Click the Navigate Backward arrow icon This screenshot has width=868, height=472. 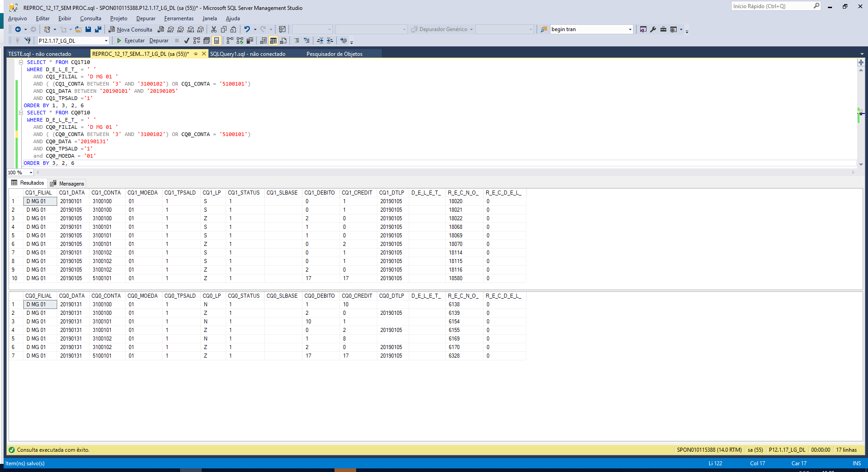coord(18,29)
